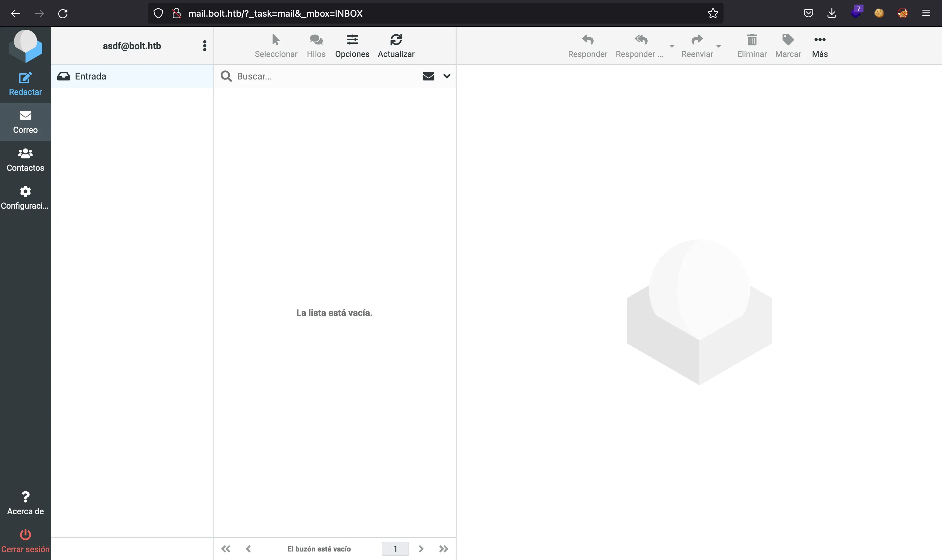Toggle Hilos threads view
The width and height of the screenshot is (942, 560).
click(x=316, y=46)
